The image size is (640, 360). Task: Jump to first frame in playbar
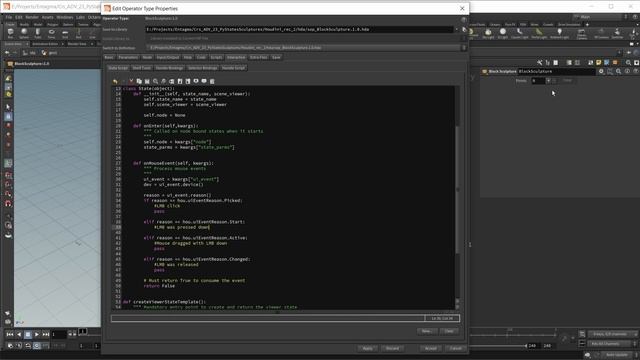point(10,335)
